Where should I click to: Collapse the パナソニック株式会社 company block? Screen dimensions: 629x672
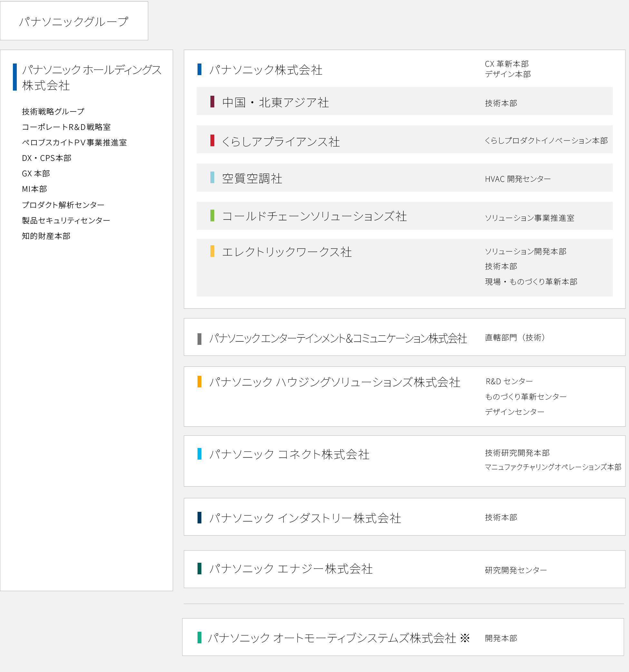click(x=267, y=70)
